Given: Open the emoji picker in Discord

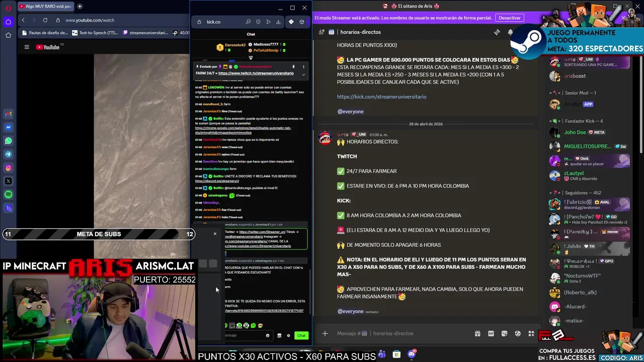Looking at the screenshot, I should 518,333.
